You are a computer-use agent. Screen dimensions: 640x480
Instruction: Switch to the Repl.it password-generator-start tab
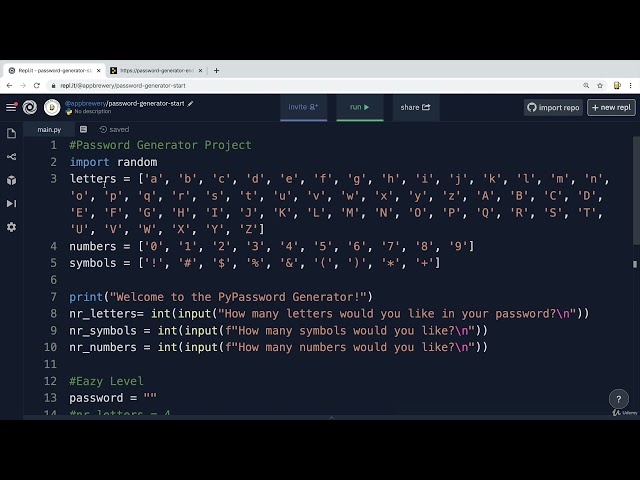[x=55, y=71]
